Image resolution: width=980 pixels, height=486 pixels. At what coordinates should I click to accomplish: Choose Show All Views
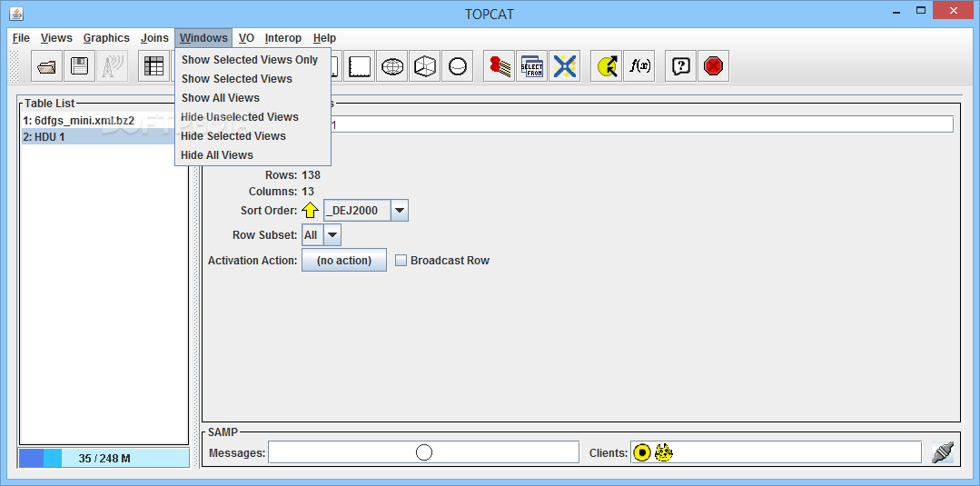252,97
